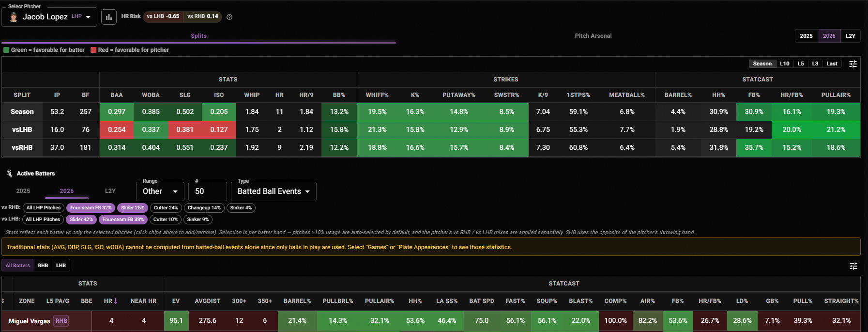The width and height of the screenshot is (868, 332).
Task: Click the vsRHB split row label
Action: (x=22, y=147)
